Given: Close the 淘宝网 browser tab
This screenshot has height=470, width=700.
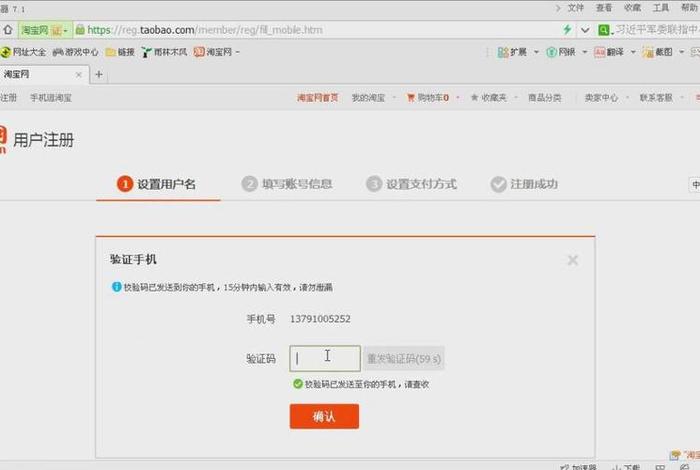Looking at the screenshot, I should 79,75.
